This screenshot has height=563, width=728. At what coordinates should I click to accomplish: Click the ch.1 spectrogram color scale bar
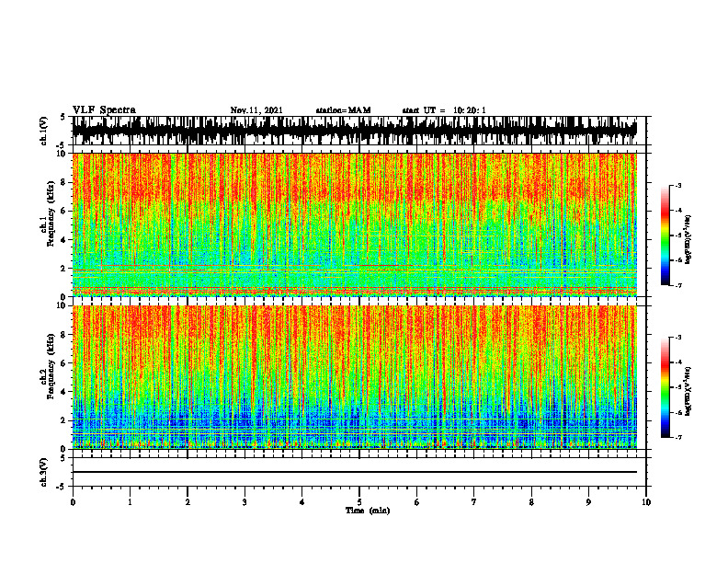pyautogui.click(x=665, y=236)
